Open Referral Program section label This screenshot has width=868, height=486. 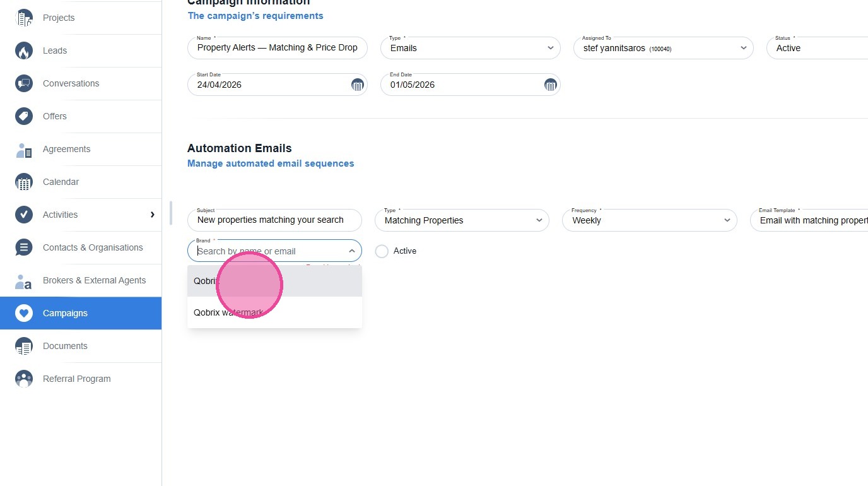pyautogui.click(x=76, y=379)
